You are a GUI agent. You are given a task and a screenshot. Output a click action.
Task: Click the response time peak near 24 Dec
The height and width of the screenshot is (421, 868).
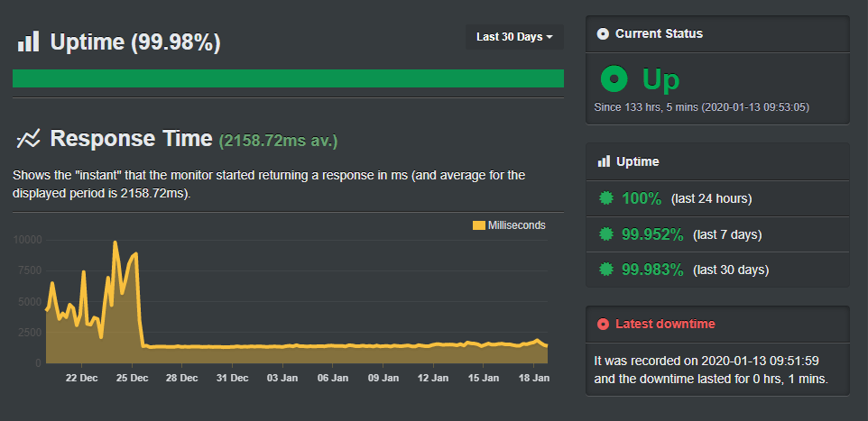(x=115, y=243)
